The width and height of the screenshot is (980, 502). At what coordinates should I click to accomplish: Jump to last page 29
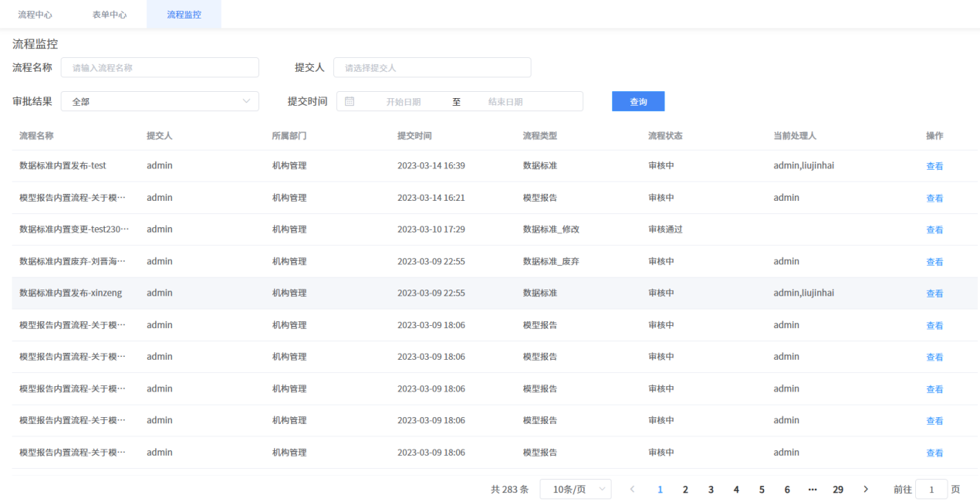pos(838,489)
